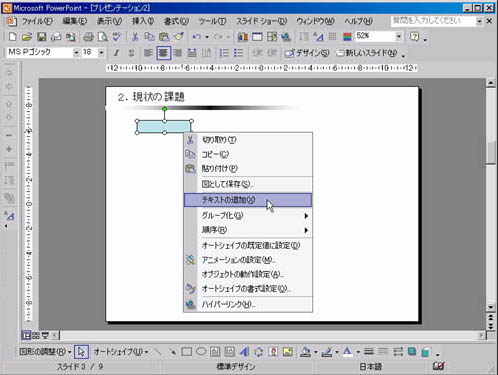Open the font name dropdown
498x375 pixels.
click(76, 53)
